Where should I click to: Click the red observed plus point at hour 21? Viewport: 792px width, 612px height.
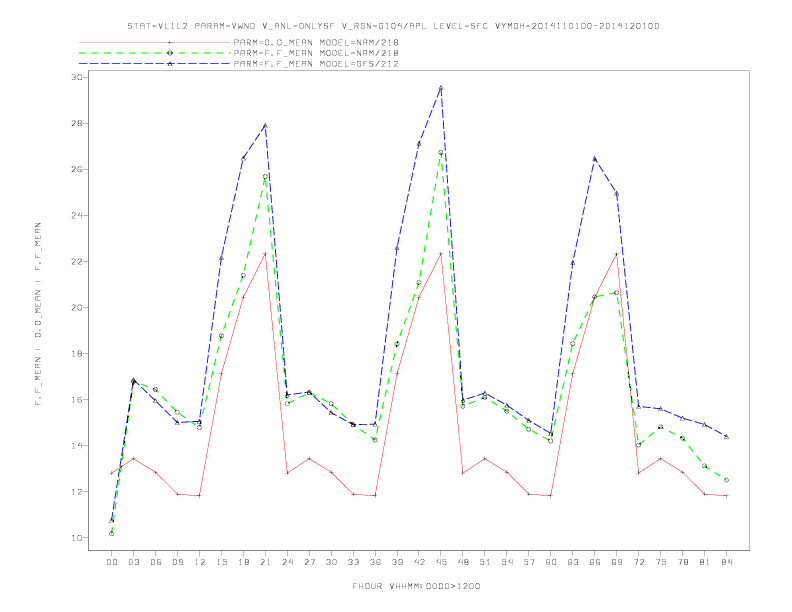coord(265,254)
